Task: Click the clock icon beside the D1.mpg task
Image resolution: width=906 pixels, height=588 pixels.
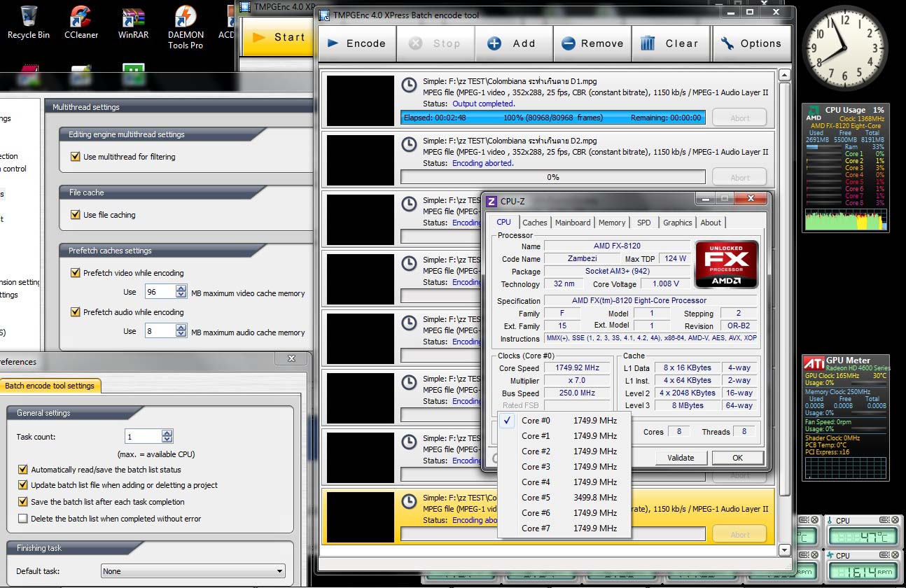Action: point(408,85)
